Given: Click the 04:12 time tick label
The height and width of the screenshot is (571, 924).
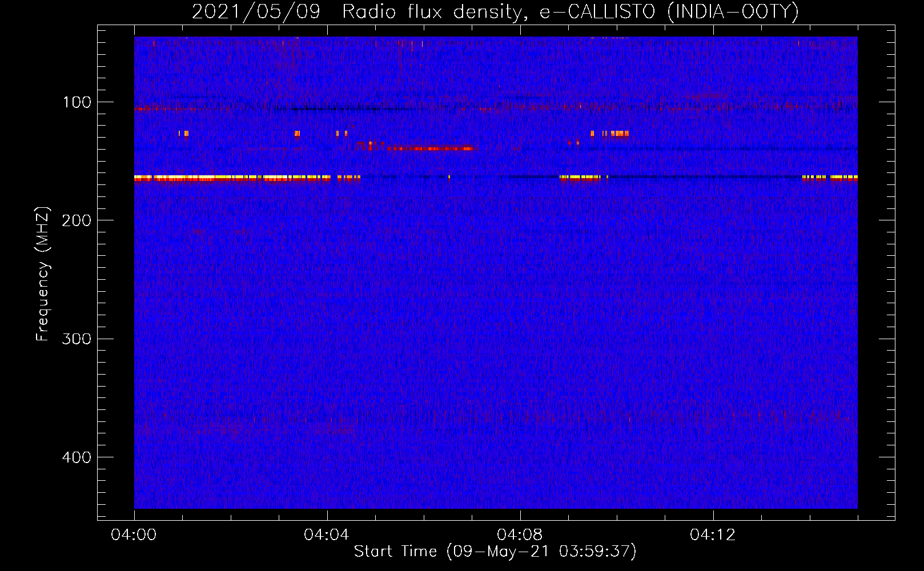Looking at the screenshot, I should coord(713,535).
